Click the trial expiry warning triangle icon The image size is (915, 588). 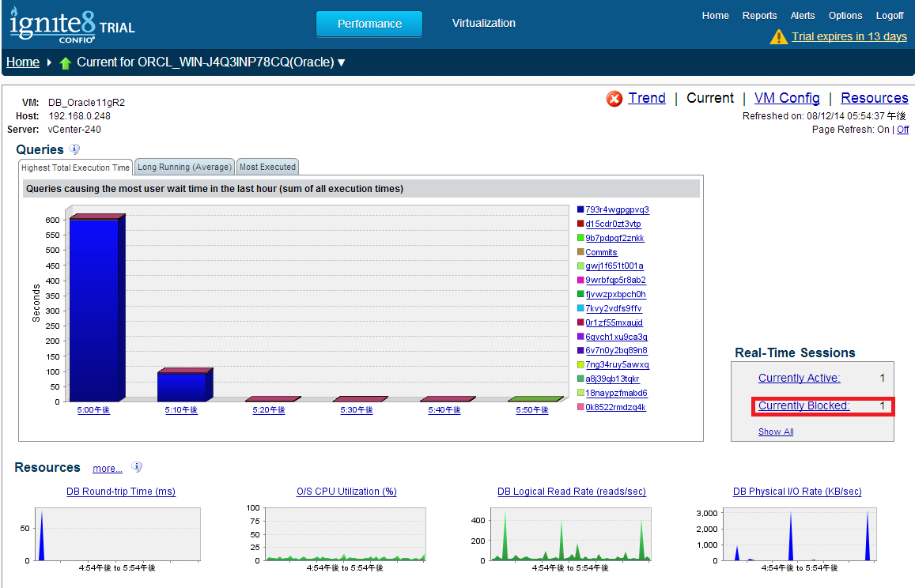point(778,36)
